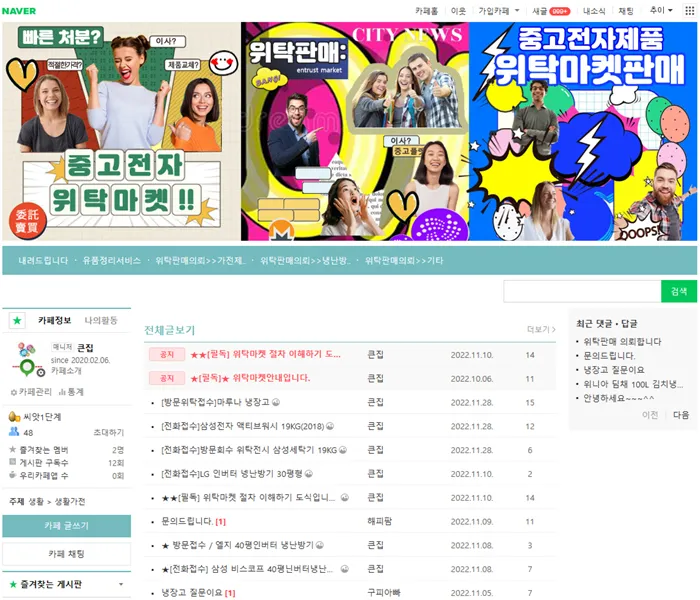Switch to the 카페정보 tab
This screenshot has height=600, width=700.
[x=54, y=320]
